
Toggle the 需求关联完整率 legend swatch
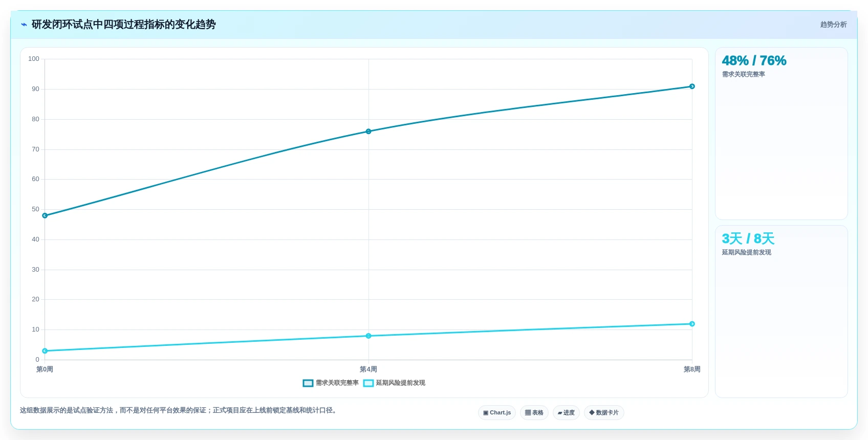coord(308,383)
